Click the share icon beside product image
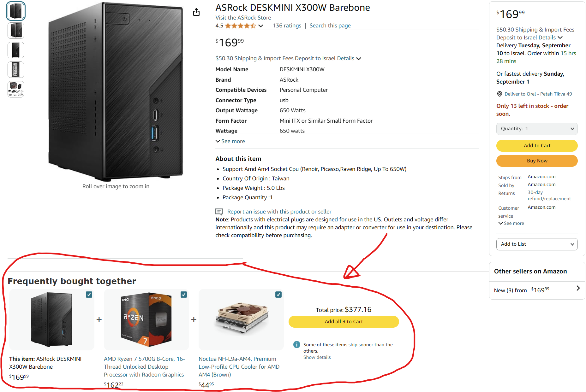Viewport: 586px width, 392px height. [196, 12]
